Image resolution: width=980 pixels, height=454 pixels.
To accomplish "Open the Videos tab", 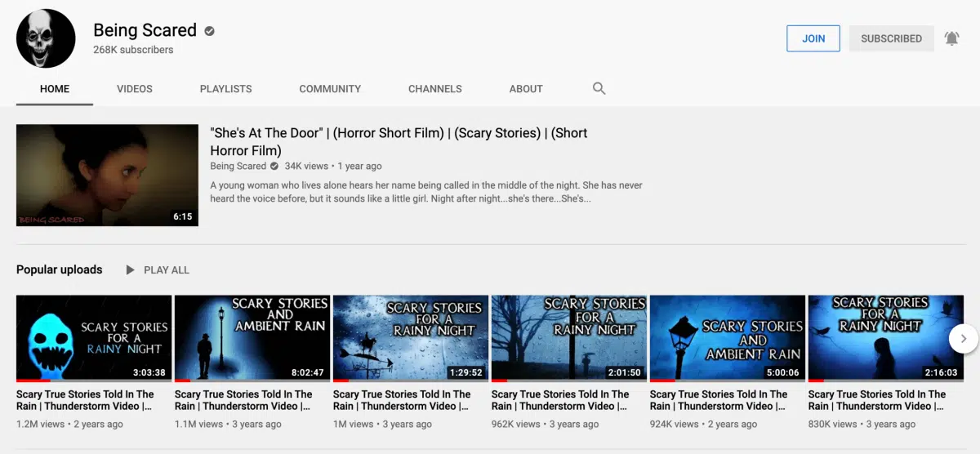I will (x=135, y=89).
